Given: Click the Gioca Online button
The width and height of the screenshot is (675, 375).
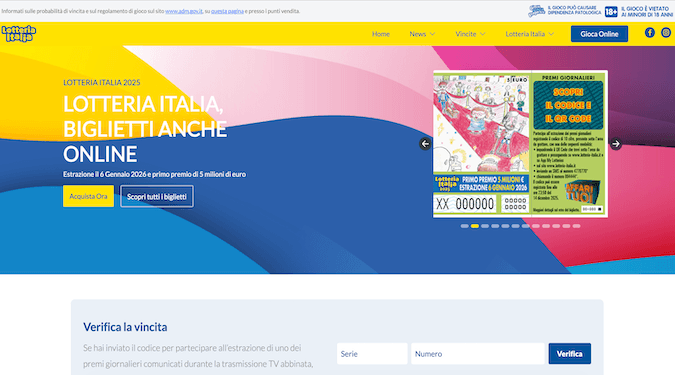Looking at the screenshot, I should click(x=599, y=34).
